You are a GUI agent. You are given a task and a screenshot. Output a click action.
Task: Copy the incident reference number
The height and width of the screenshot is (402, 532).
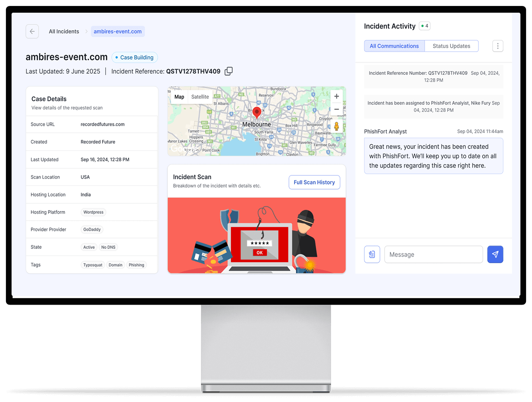tap(228, 71)
